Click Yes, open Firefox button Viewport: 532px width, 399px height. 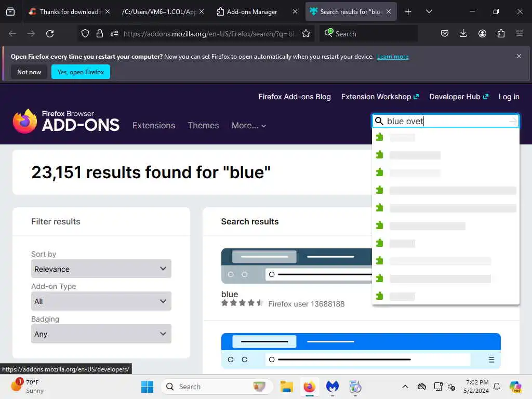[x=81, y=72]
